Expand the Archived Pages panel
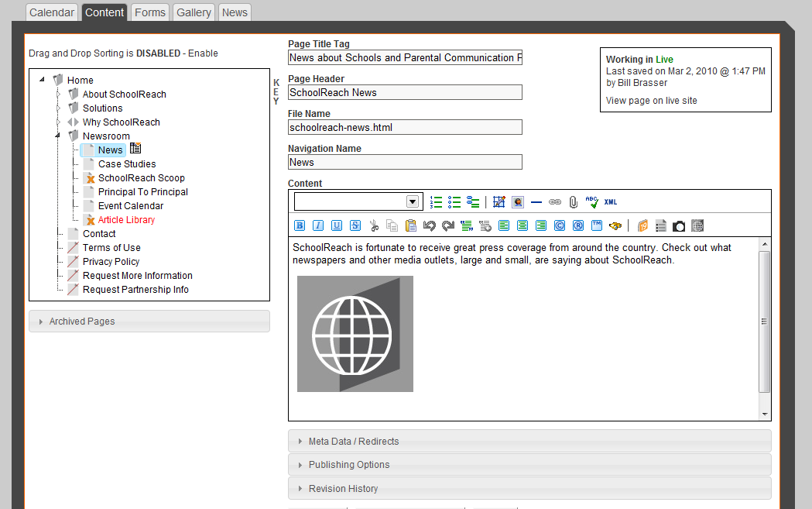812x509 pixels. coord(149,322)
